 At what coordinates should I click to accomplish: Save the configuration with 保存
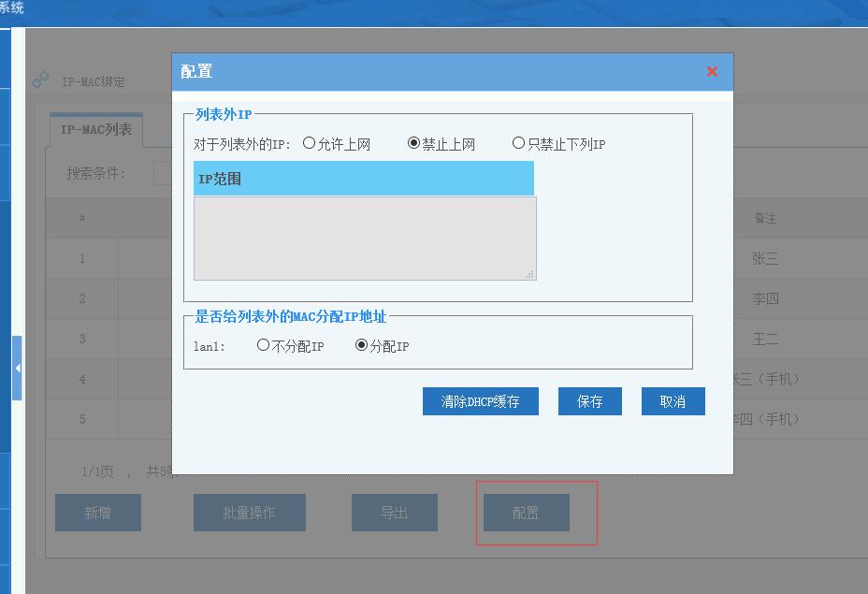pos(589,400)
